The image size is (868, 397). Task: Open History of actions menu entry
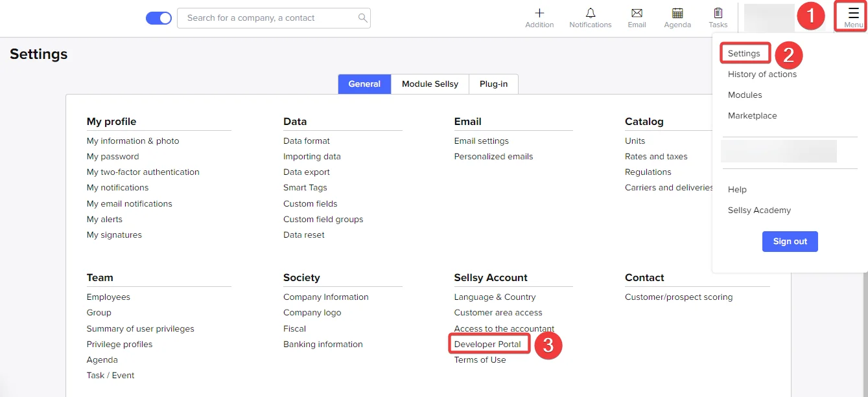[x=762, y=74]
